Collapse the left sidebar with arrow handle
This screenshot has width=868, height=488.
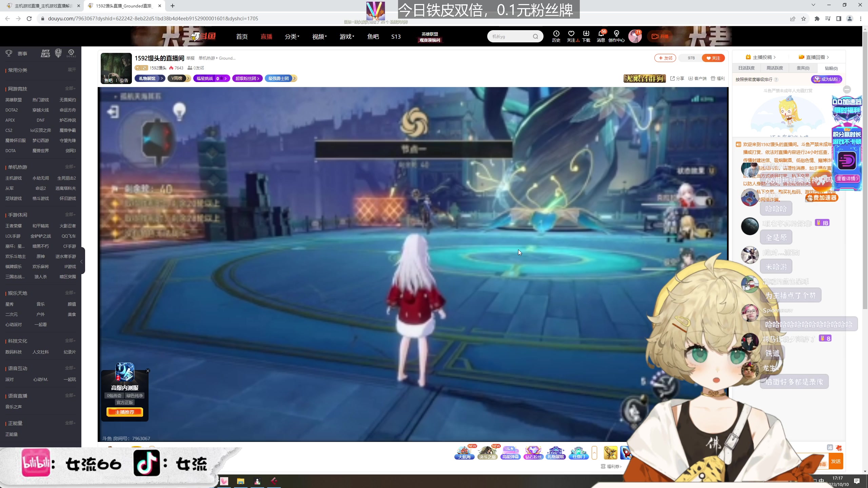(x=81, y=261)
